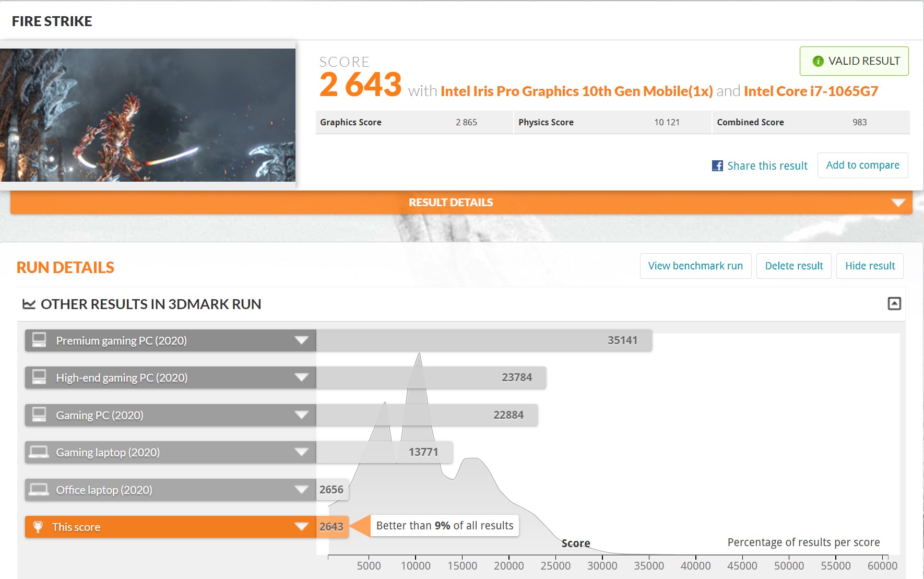This screenshot has height=579, width=924.
Task: Click the desktop icon for High-end gaming PC
Action: tap(39, 377)
